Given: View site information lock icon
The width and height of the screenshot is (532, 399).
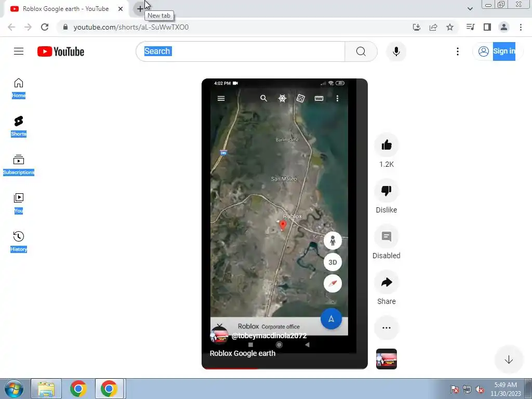Looking at the screenshot, I should click(65, 27).
